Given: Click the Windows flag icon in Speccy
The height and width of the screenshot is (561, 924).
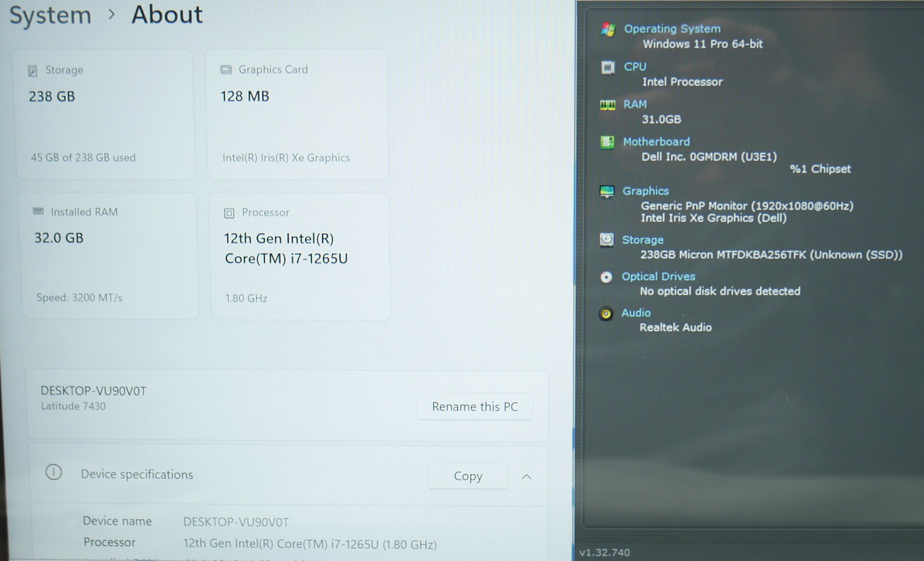Looking at the screenshot, I should (x=608, y=29).
